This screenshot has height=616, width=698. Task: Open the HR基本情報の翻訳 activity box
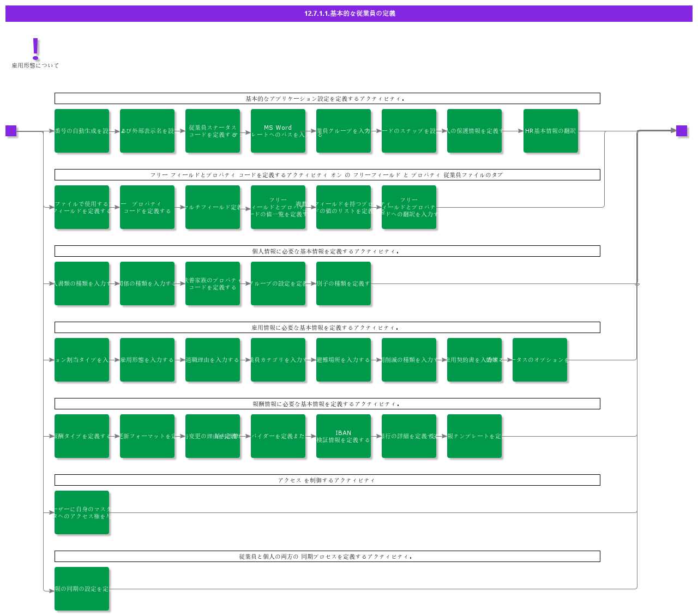(550, 131)
